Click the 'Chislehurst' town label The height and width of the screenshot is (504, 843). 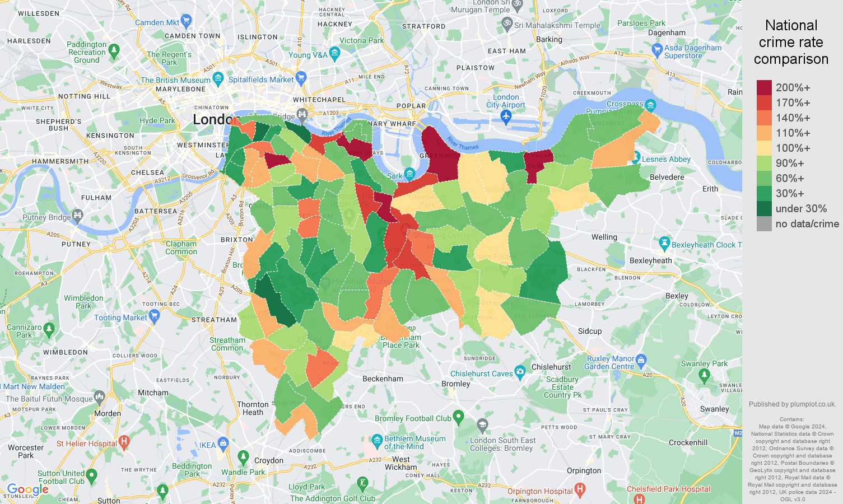point(551,367)
